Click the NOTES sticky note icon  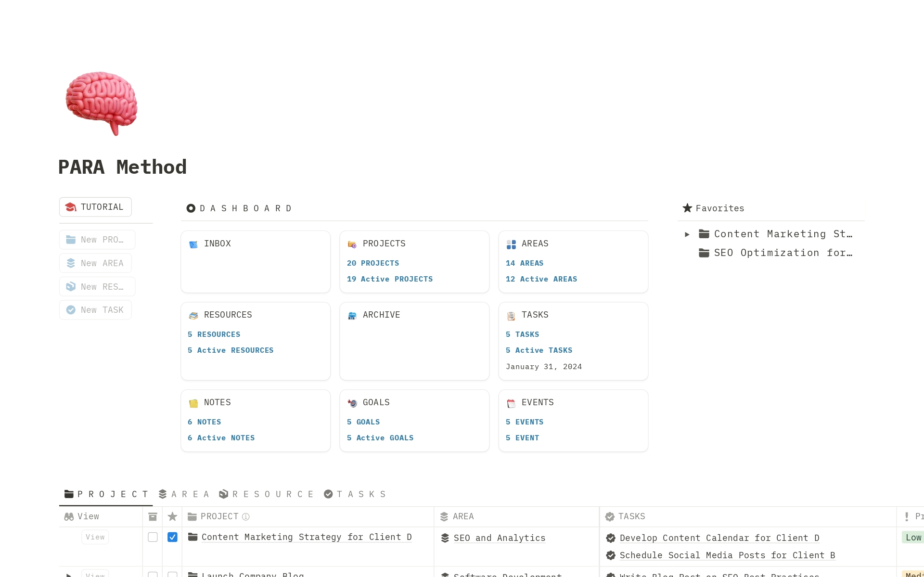[193, 403]
